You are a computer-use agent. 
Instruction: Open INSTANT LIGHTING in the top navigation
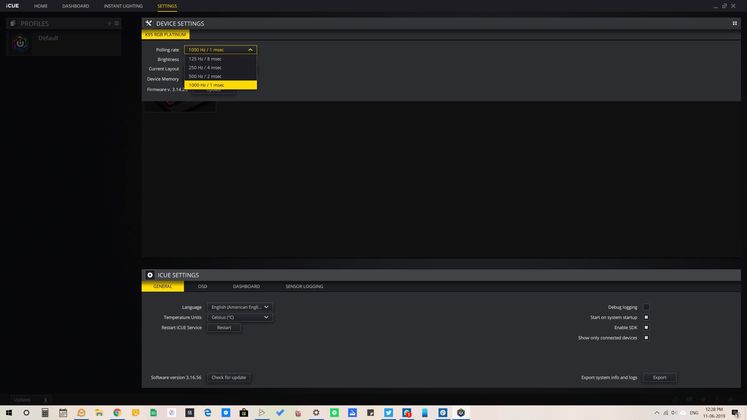click(123, 6)
